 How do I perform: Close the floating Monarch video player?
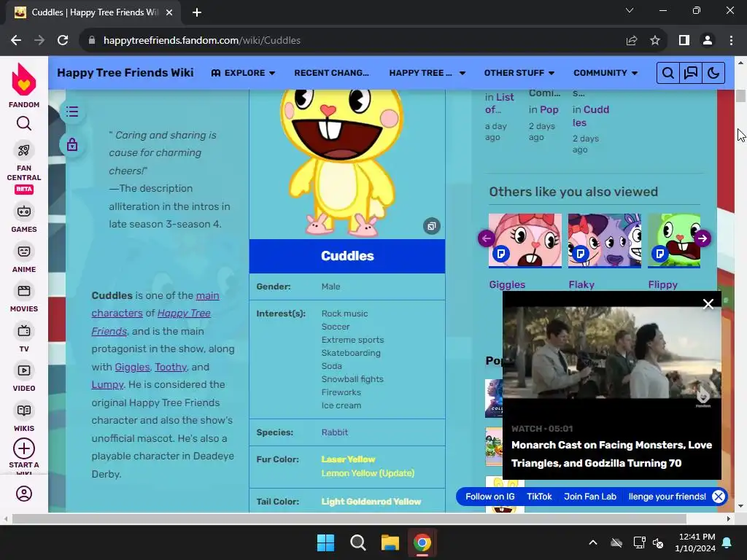[708, 304]
